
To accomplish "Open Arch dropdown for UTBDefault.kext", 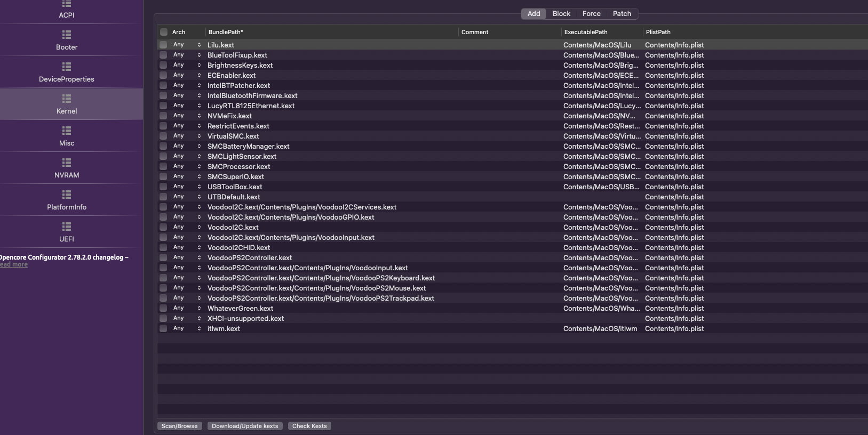I will pos(187,197).
